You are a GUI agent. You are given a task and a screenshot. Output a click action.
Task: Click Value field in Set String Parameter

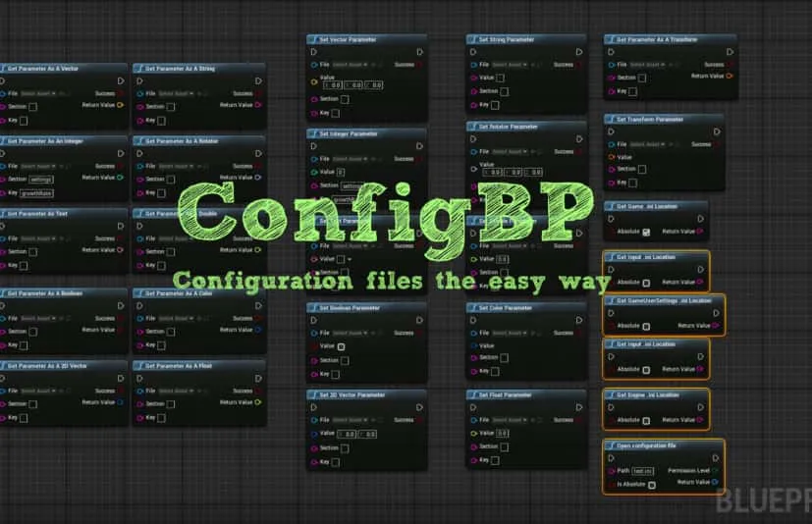(500, 78)
